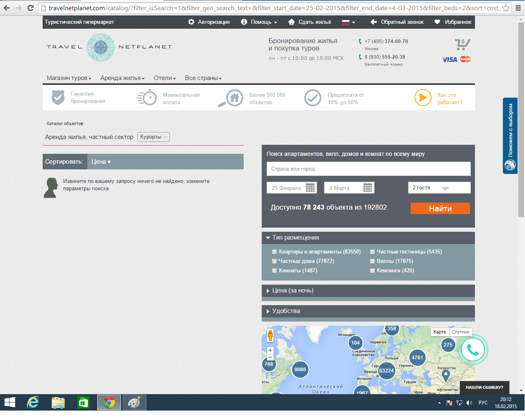Enable Квартиры и апартаменты checkbox

click(274, 252)
